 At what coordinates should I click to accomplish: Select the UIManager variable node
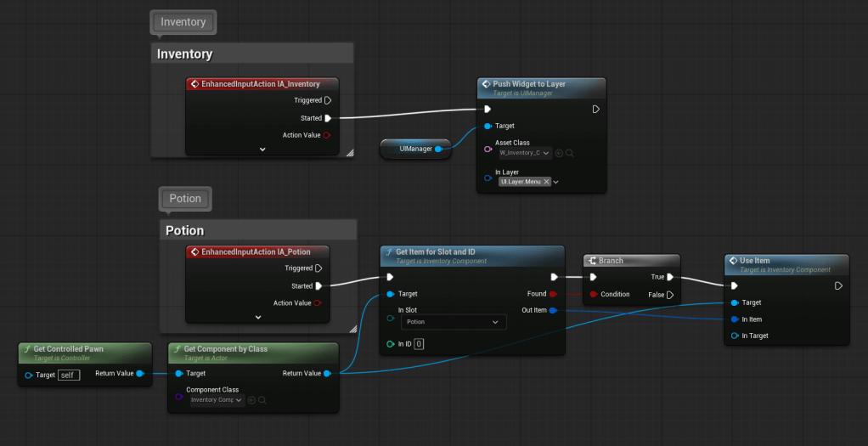click(x=415, y=149)
